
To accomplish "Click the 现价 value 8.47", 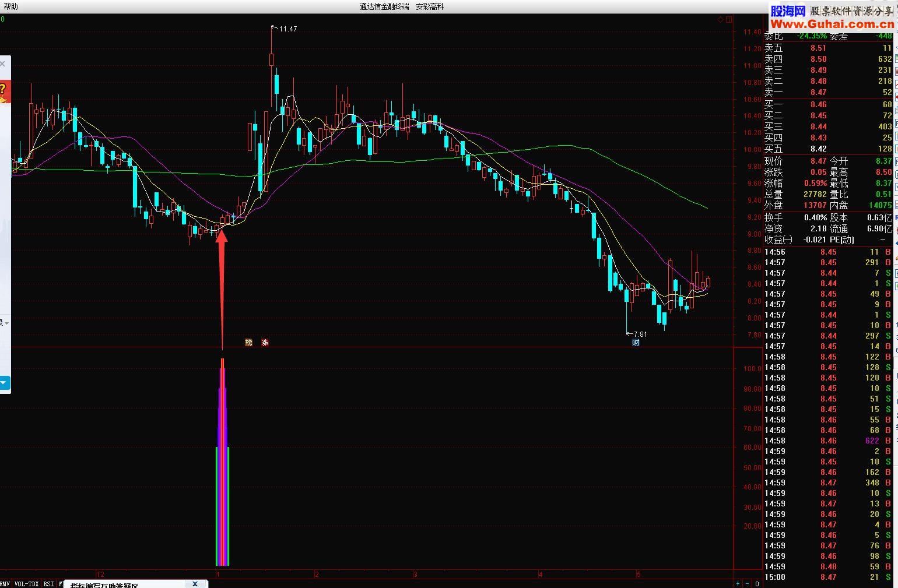I will coord(818,161).
